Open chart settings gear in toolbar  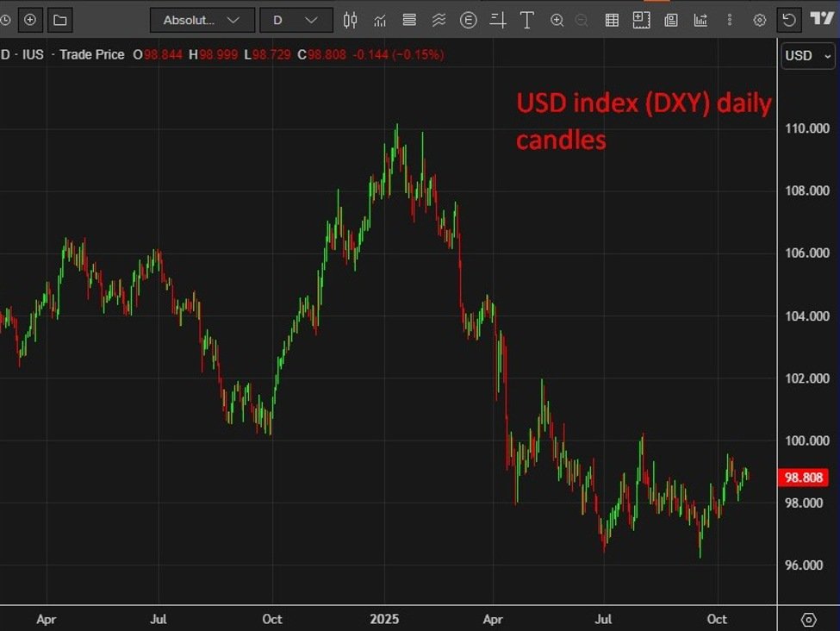point(759,20)
